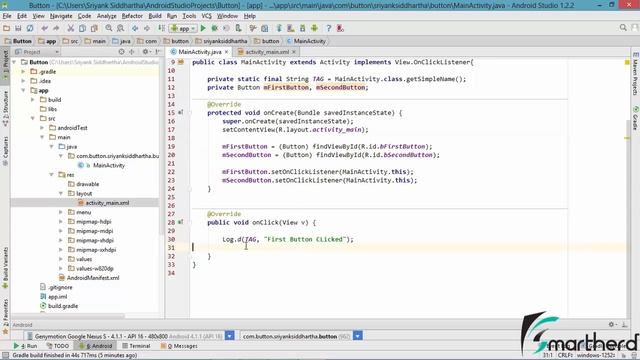Select build.gradle in project tree

point(59,306)
